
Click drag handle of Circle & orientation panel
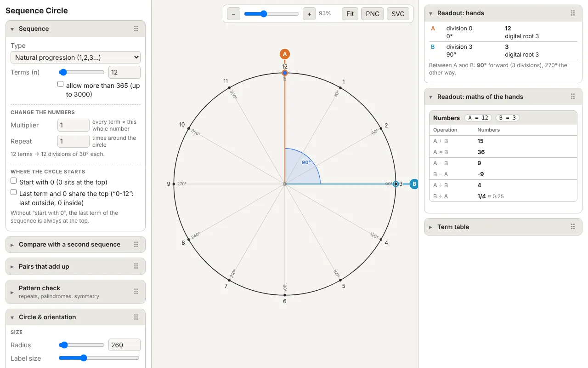pyautogui.click(x=136, y=317)
